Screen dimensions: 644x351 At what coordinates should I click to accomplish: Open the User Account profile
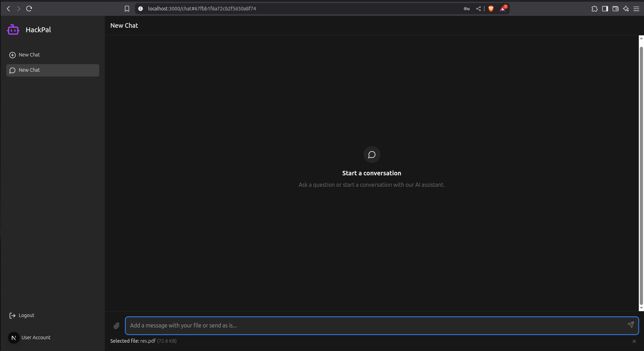pyautogui.click(x=36, y=337)
